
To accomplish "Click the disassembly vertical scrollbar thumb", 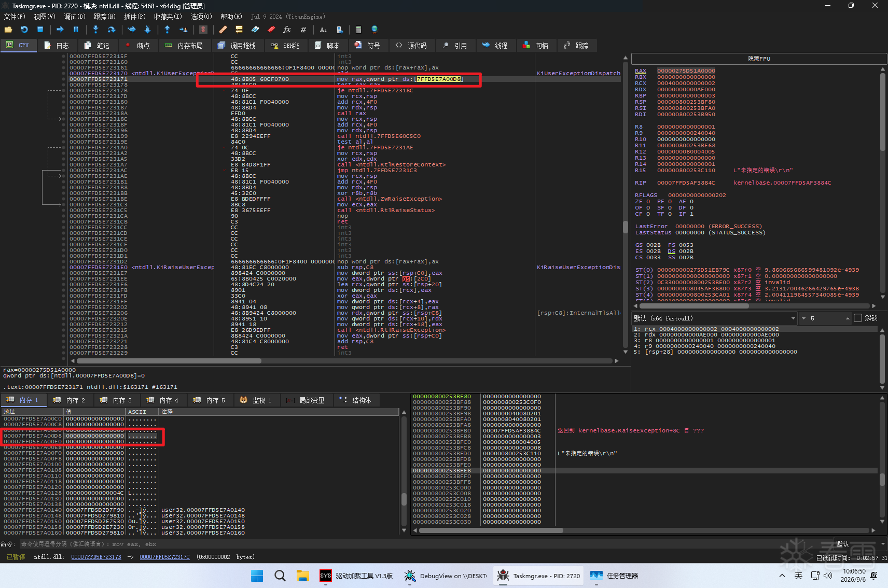I will (626, 227).
